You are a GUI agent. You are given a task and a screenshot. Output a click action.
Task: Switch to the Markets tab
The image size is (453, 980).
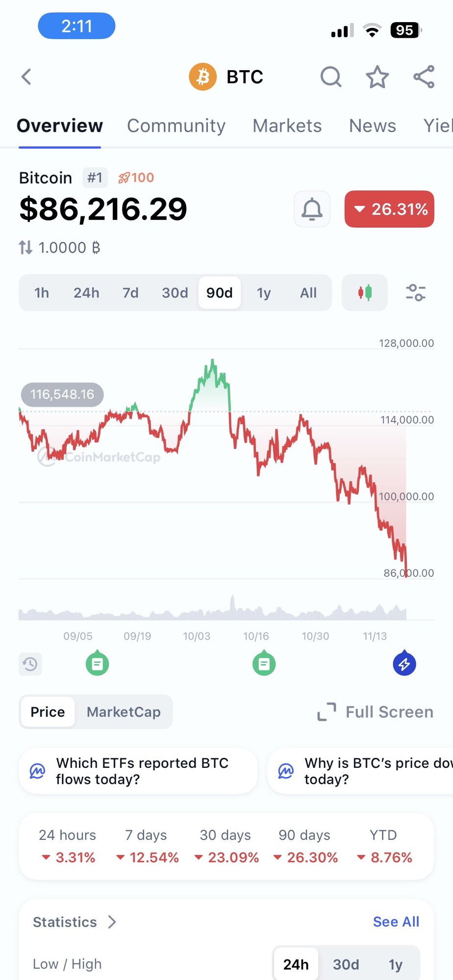pyautogui.click(x=287, y=126)
